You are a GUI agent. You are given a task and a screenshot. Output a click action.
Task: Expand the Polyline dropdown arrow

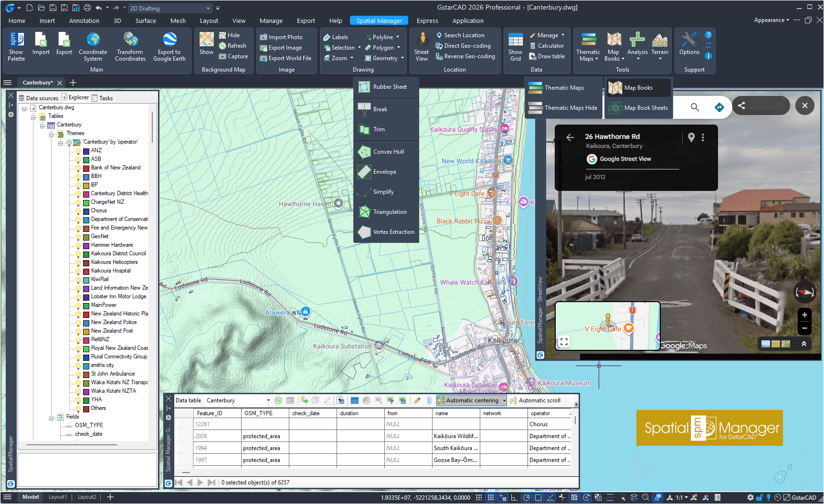click(x=398, y=37)
